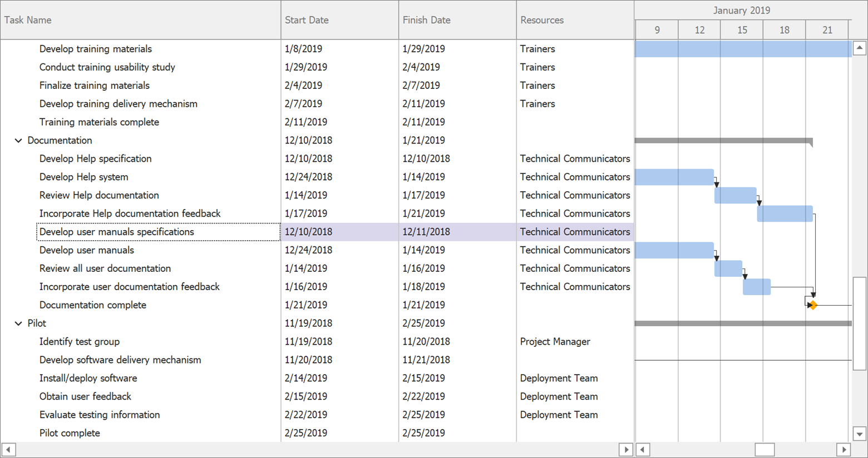Click the Task Name column header

139,19
